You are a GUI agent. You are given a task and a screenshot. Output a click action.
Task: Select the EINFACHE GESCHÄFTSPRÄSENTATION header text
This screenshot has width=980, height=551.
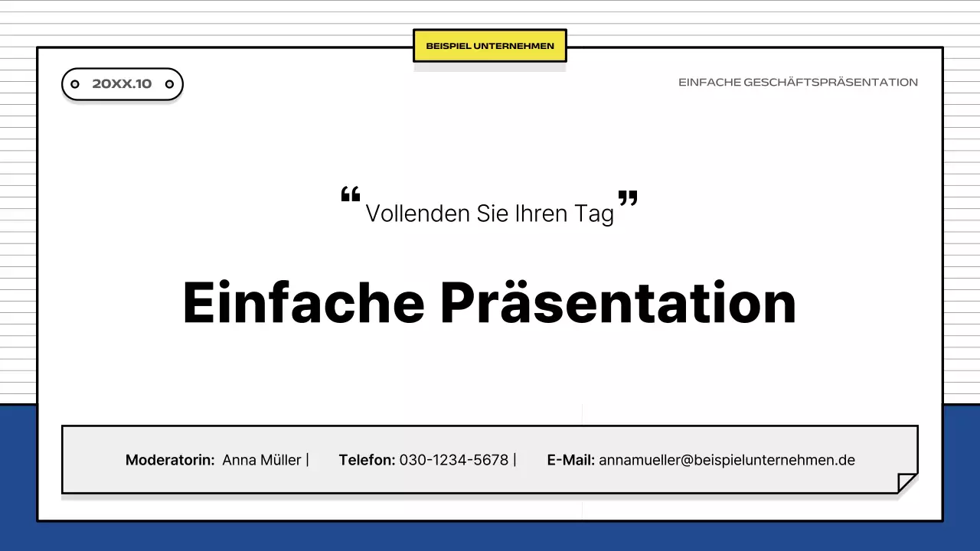coord(799,82)
